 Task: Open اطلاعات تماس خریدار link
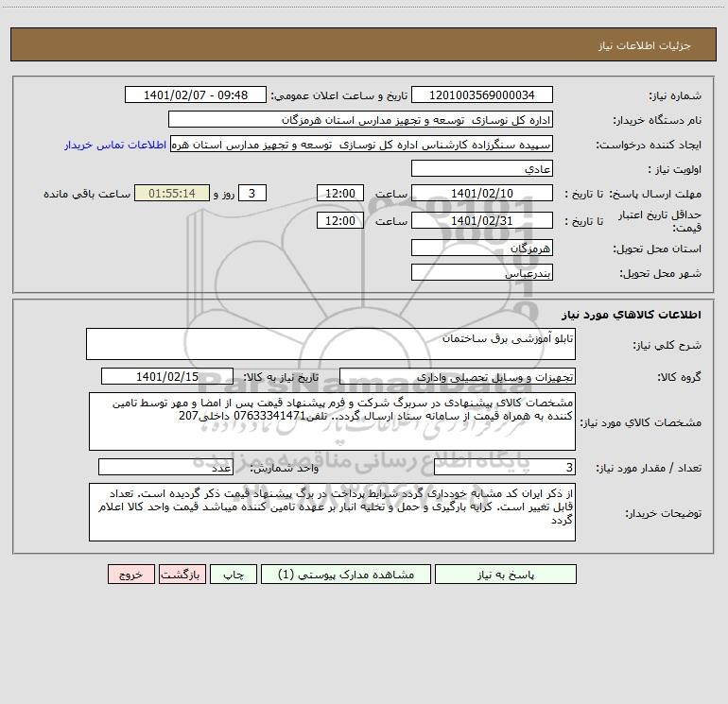(115, 145)
